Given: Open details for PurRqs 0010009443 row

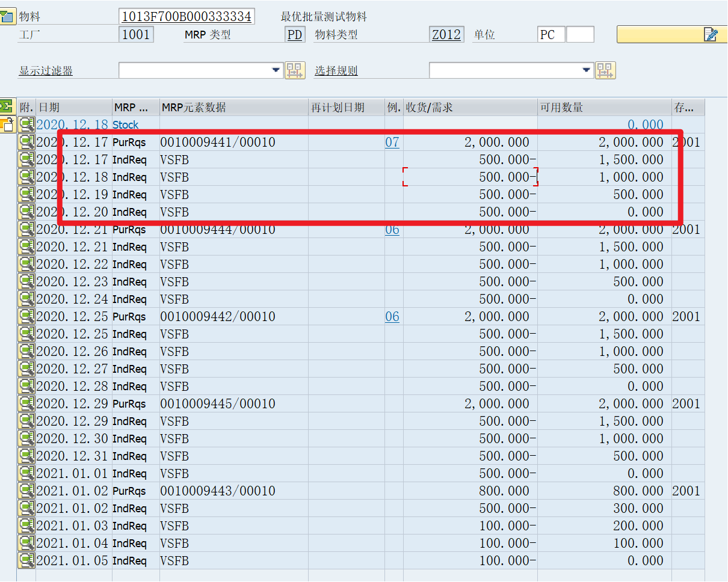Looking at the screenshot, I should (26, 491).
